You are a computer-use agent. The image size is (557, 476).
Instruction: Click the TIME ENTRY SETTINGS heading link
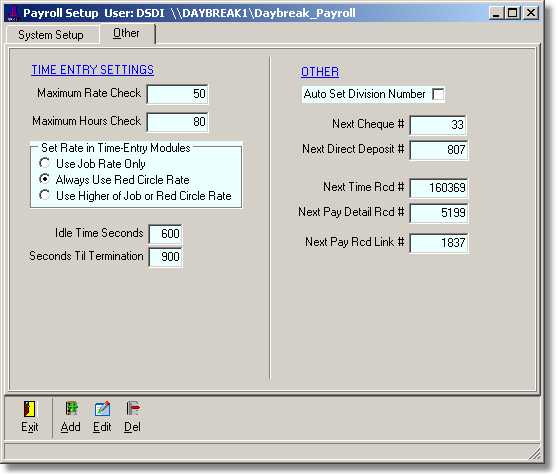tap(93, 70)
